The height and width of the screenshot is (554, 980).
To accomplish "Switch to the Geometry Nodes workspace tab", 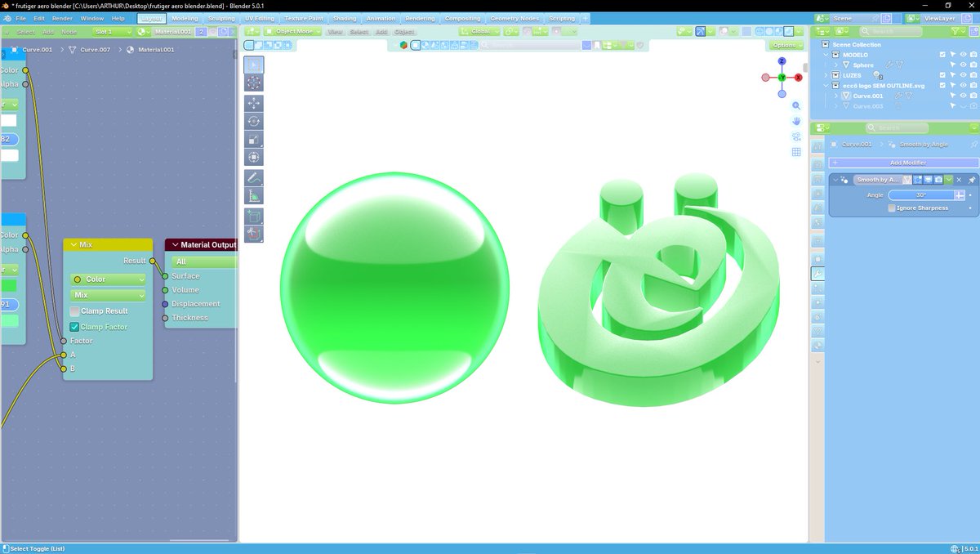I will [x=514, y=18].
